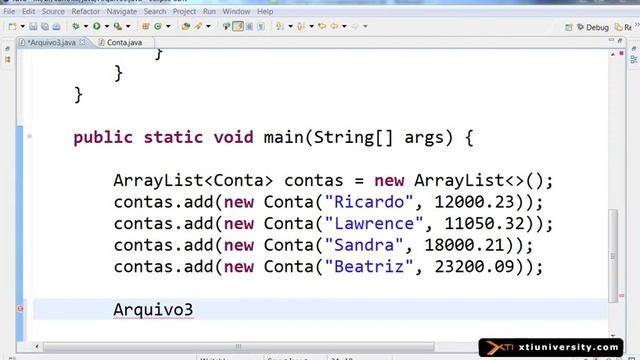Switch to the Arquivo3.java editor tab
The image size is (640, 360).
point(51,42)
